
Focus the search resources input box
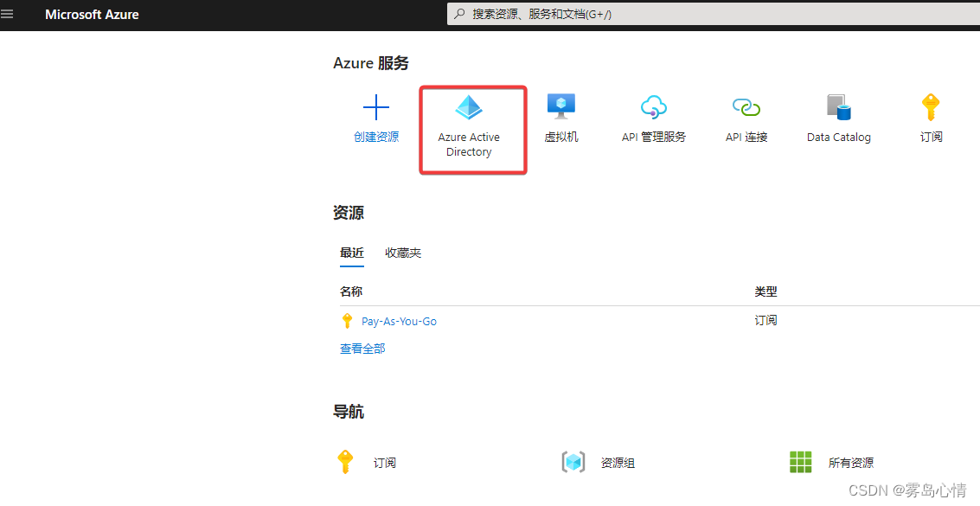713,14
